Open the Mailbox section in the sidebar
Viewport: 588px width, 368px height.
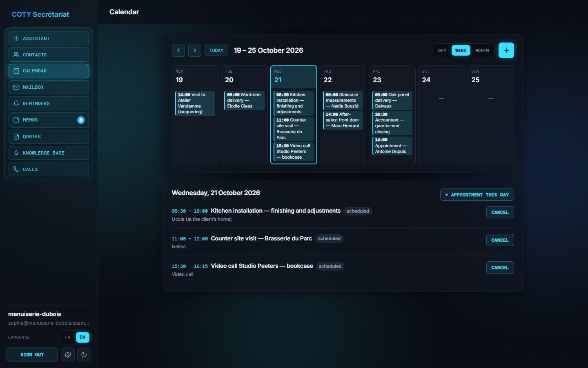(49, 87)
